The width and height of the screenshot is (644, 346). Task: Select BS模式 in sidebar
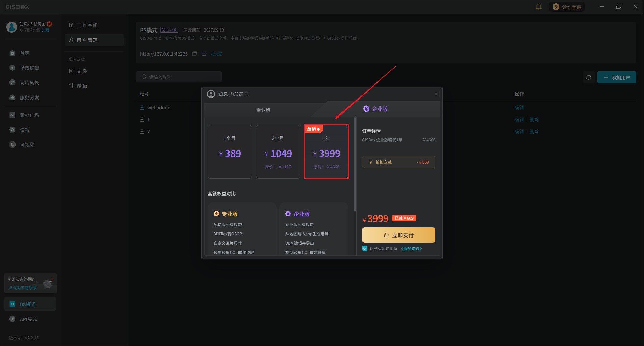pos(31,304)
